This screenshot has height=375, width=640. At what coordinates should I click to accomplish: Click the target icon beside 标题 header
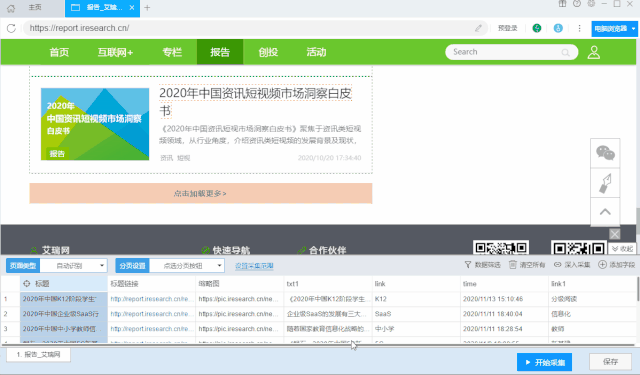pyautogui.click(x=27, y=284)
